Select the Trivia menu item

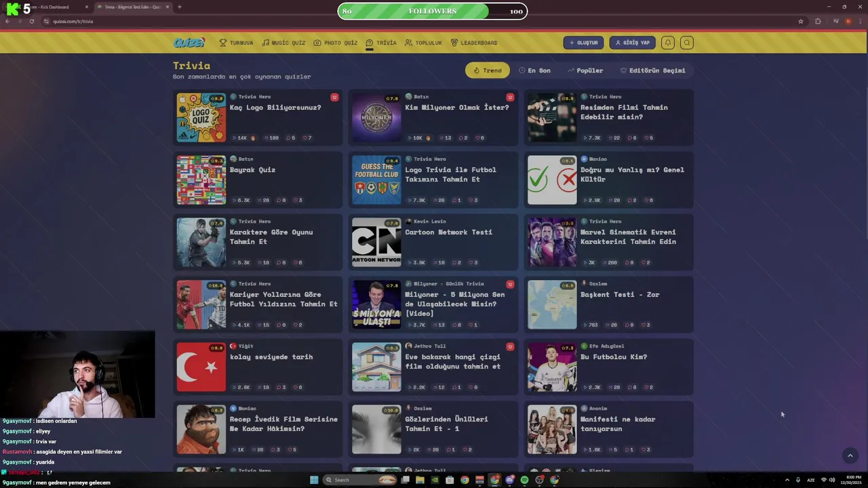tap(381, 43)
